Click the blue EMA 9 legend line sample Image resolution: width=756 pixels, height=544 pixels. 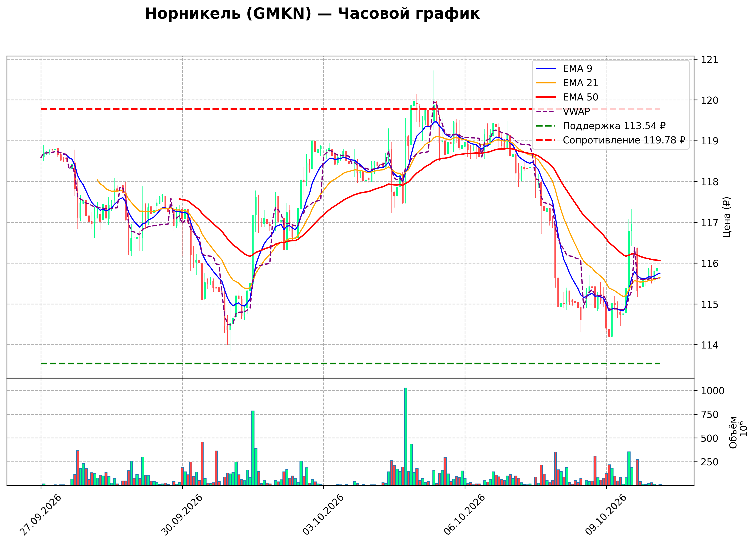[x=546, y=69]
